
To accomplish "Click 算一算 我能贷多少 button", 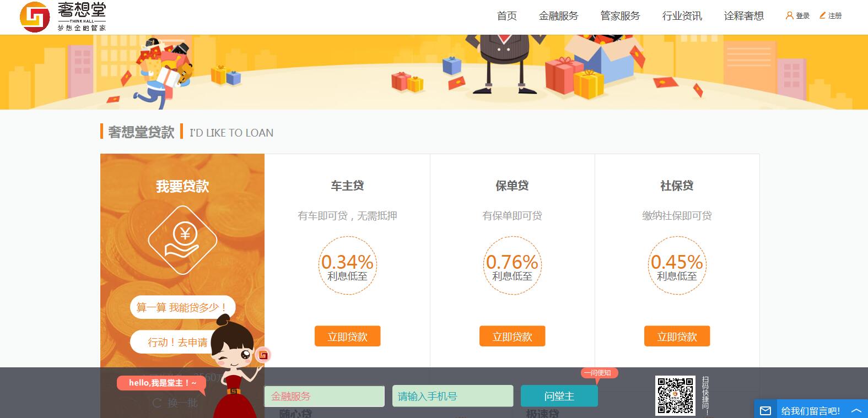I will tap(182, 307).
